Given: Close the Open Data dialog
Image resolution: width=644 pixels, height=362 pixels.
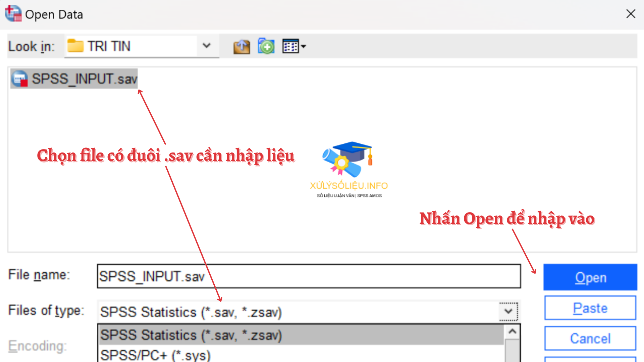Looking at the screenshot, I should pos(631,14).
